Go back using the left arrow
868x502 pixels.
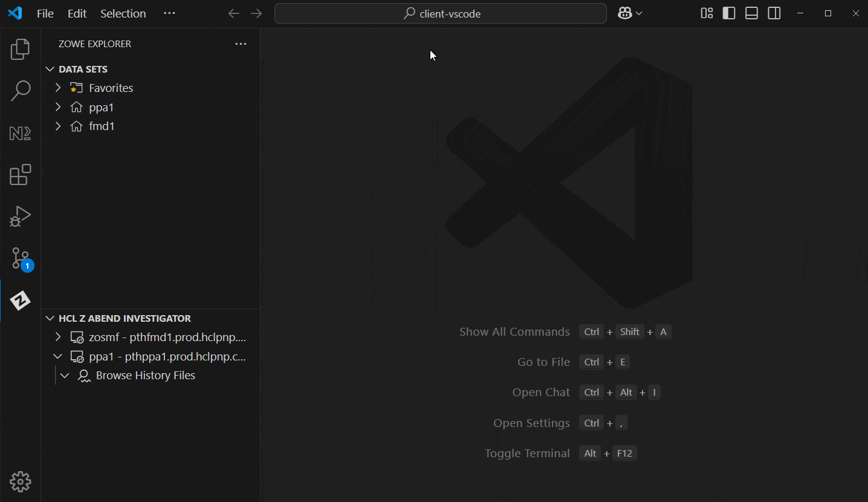(234, 13)
